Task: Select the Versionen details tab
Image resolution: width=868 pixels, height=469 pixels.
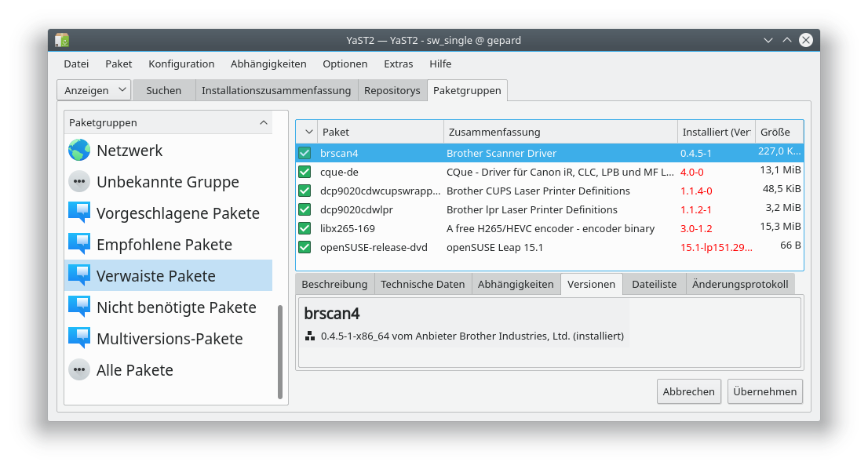Action: [591, 284]
